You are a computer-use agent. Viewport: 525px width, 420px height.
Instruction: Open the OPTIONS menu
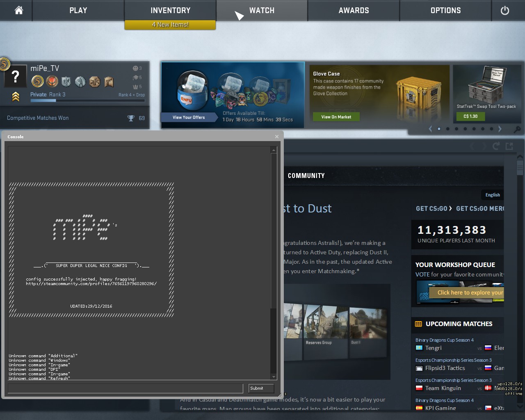tap(445, 10)
